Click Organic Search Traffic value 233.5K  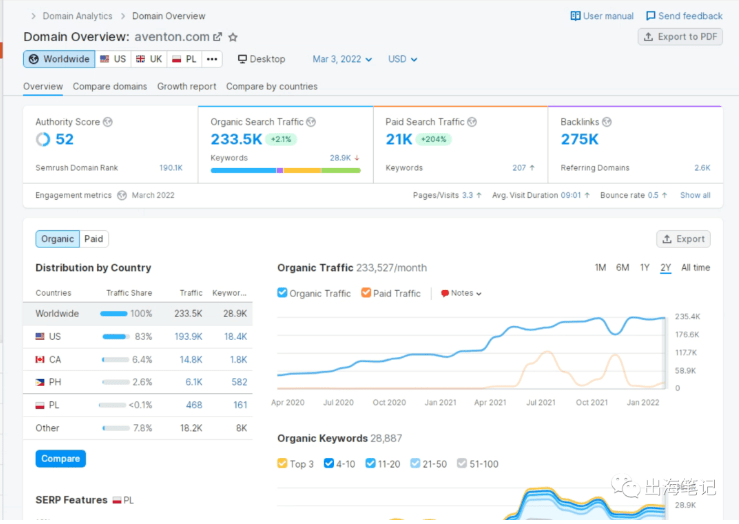point(236,139)
